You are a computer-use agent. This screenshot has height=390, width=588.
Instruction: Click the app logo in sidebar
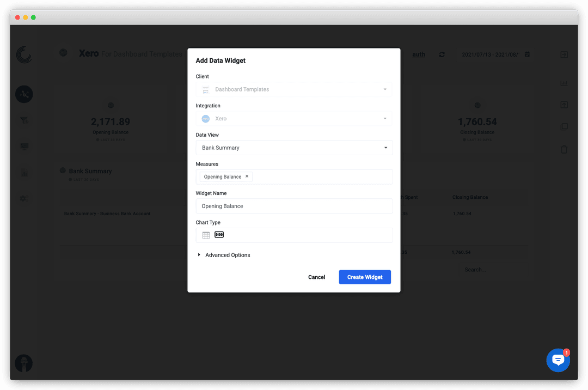24,55
